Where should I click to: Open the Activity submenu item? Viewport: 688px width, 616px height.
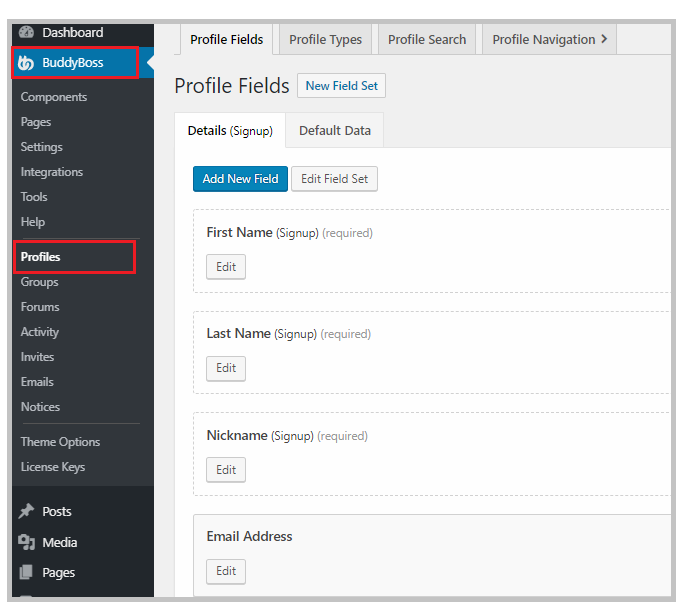coord(39,332)
